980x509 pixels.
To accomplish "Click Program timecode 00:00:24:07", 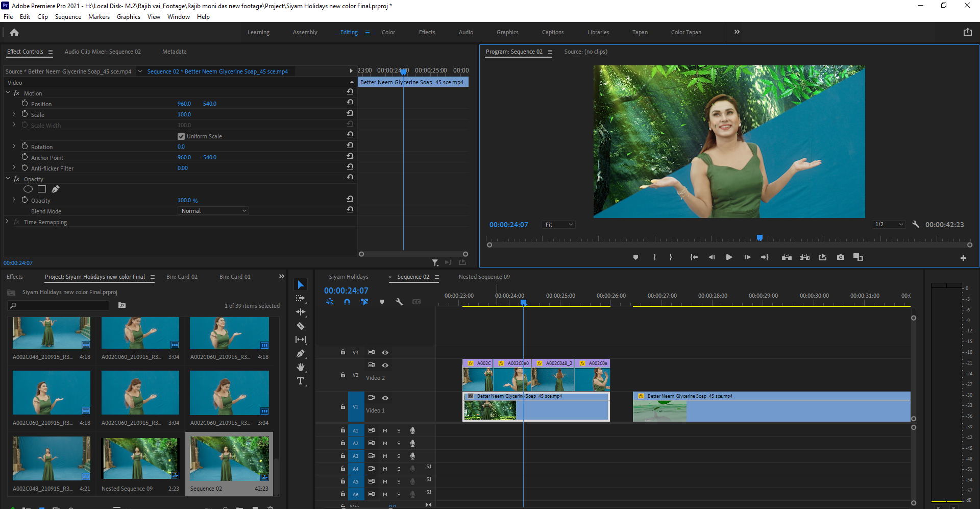I will point(508,225).
